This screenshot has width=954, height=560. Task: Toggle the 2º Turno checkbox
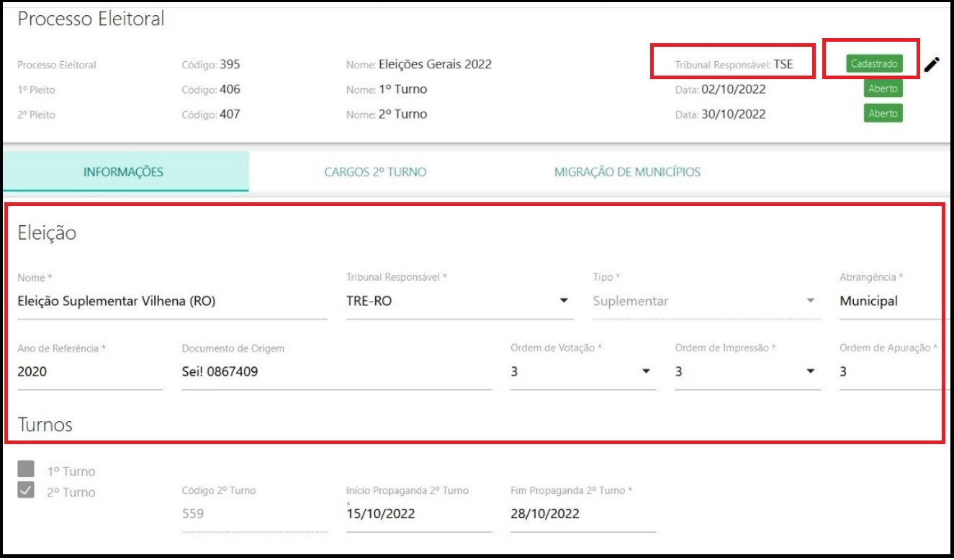pyautogui.click(x=26, y=491)
